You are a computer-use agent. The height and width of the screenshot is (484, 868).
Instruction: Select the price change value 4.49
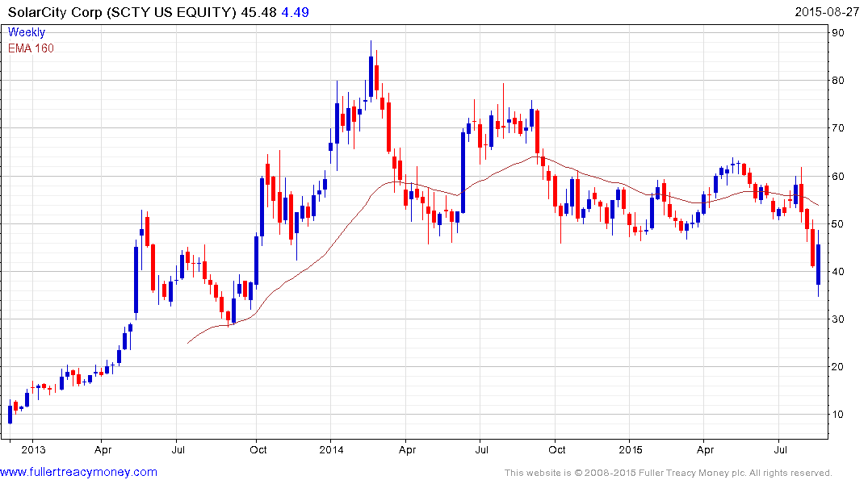pos(295,12)
